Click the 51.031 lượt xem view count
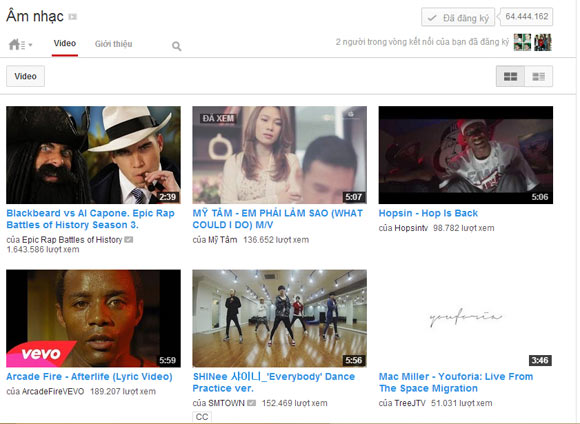The height and width of the screenshot is (424, 580). click(x=462, y=403)
